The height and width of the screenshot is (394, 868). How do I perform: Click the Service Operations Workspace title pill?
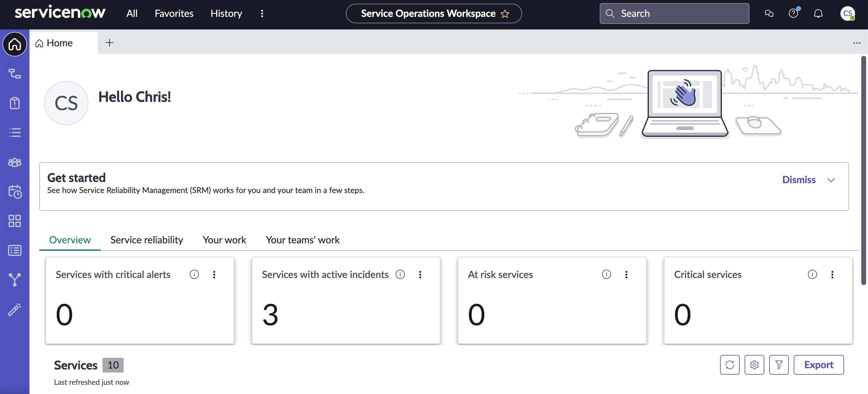pos(434,14)
